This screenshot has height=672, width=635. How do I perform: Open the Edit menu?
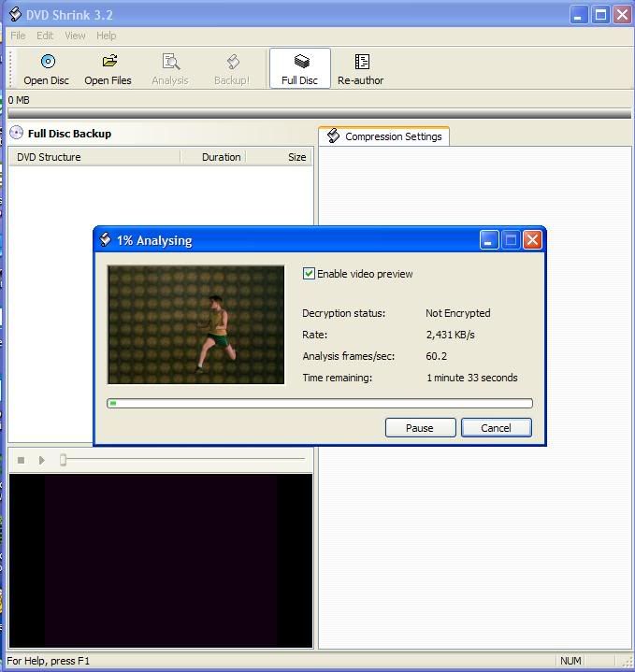point(45,36)
